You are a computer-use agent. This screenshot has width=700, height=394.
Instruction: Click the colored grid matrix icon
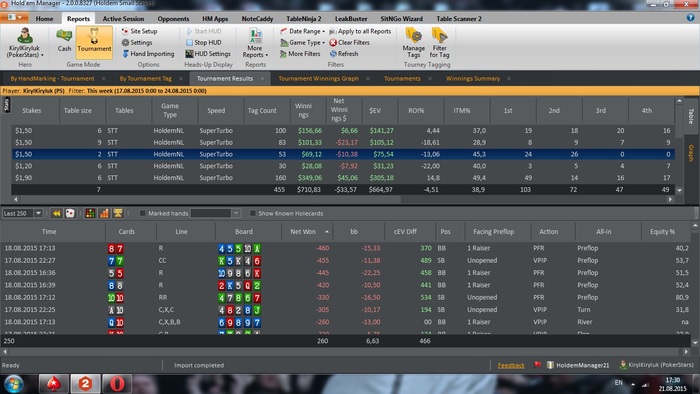(90, 213)
